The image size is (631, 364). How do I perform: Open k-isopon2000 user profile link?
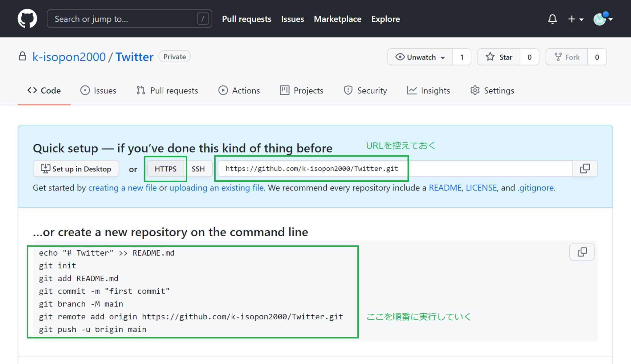tap(69, 57)
